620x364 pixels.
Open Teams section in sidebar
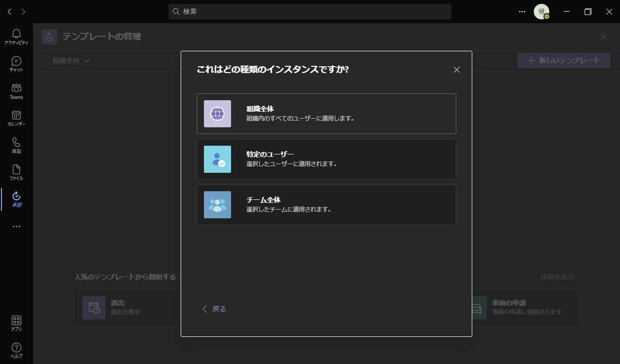(16, 91)
